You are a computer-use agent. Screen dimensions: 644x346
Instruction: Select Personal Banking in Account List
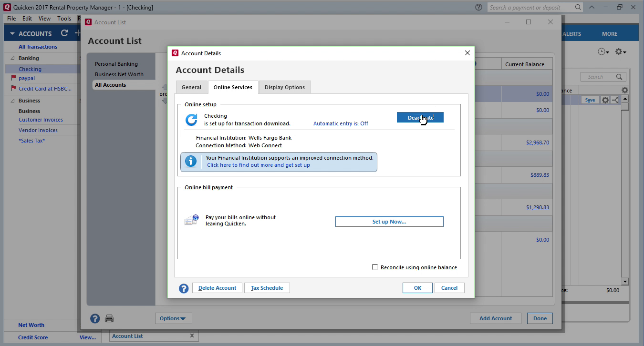[116, 64]
